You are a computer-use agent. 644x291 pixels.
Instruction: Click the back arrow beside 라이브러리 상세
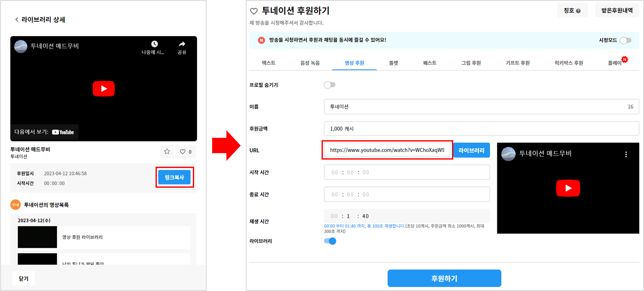coord(17,20)
